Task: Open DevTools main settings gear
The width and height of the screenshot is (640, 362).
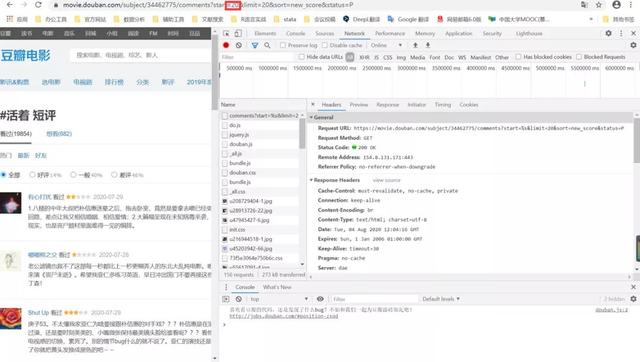Action: coord(608,33)
